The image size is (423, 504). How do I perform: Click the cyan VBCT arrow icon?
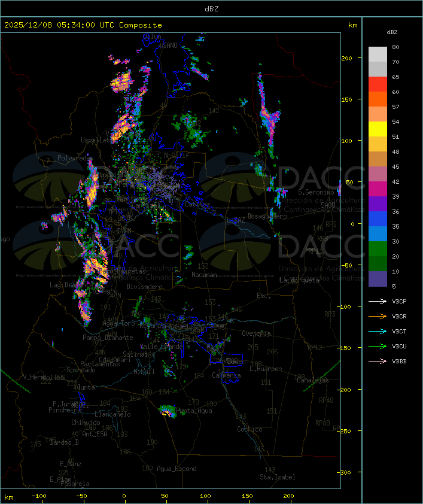pos(378,331)
